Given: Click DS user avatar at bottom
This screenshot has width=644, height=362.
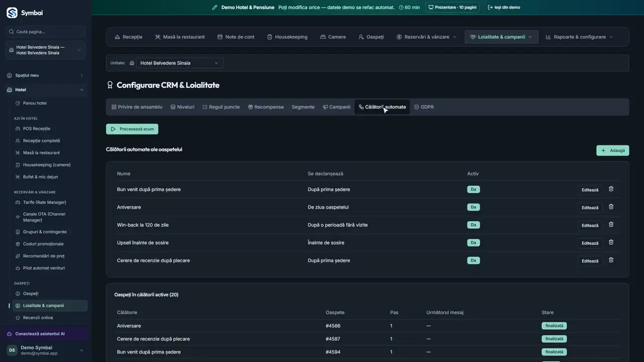Looking at the screenshot, I should (12, 350).
